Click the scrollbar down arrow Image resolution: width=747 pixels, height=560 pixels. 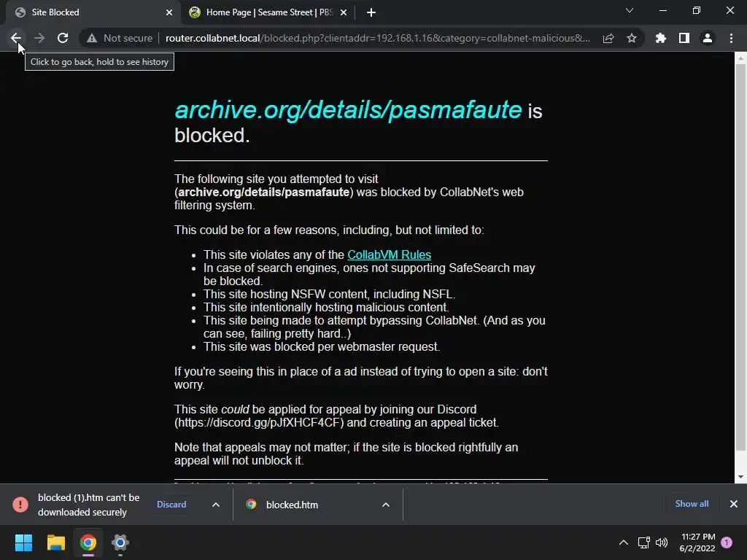click(x=740, y=477)
